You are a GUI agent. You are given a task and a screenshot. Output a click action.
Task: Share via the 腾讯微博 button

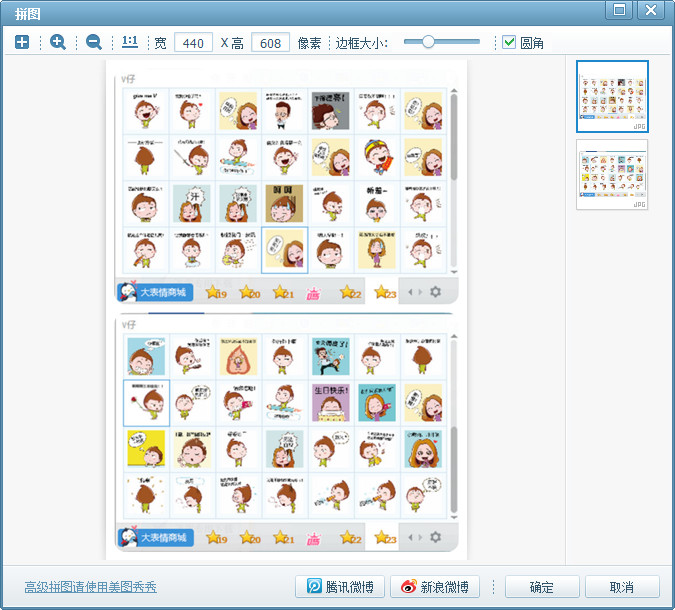click(x=340, y=587)
